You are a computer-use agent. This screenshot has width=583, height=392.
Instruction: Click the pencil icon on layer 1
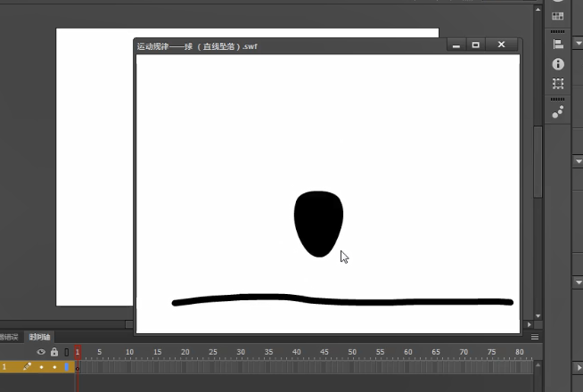(x=27, y=367)
